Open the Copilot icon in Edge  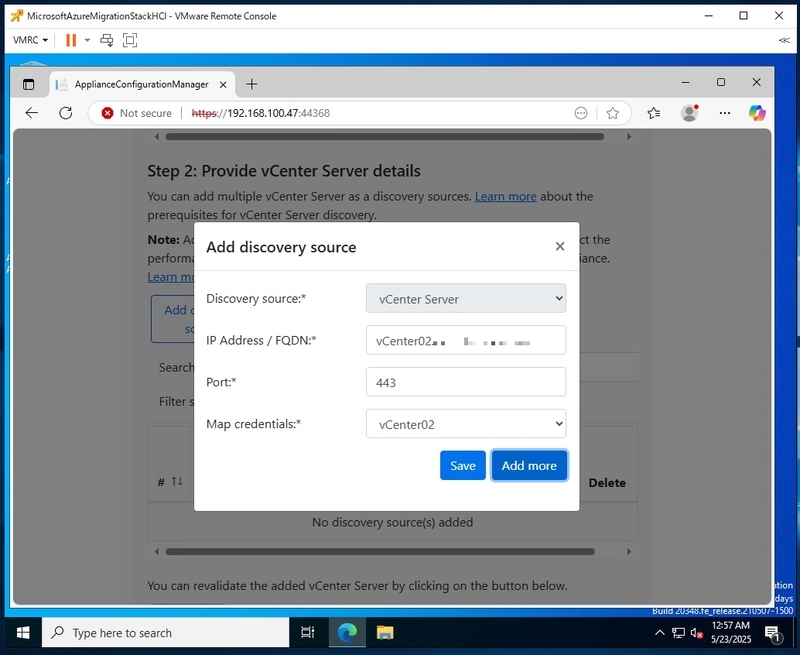point(757,113)
